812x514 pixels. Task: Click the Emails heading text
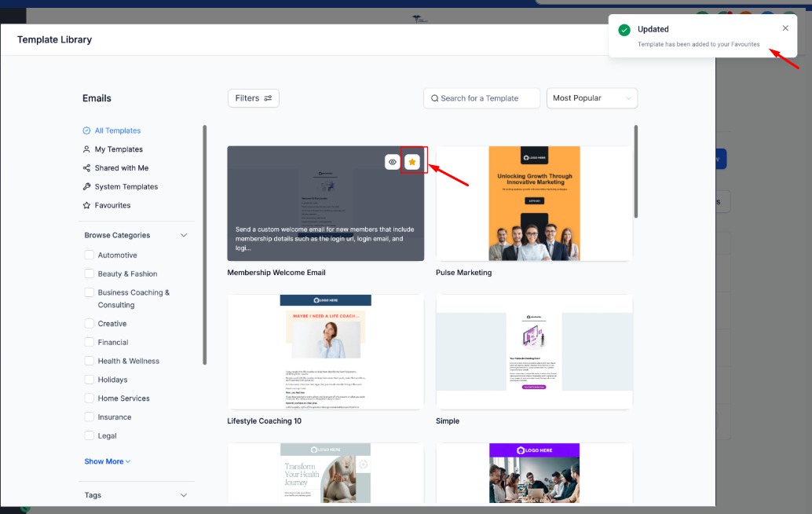point(97,98)
